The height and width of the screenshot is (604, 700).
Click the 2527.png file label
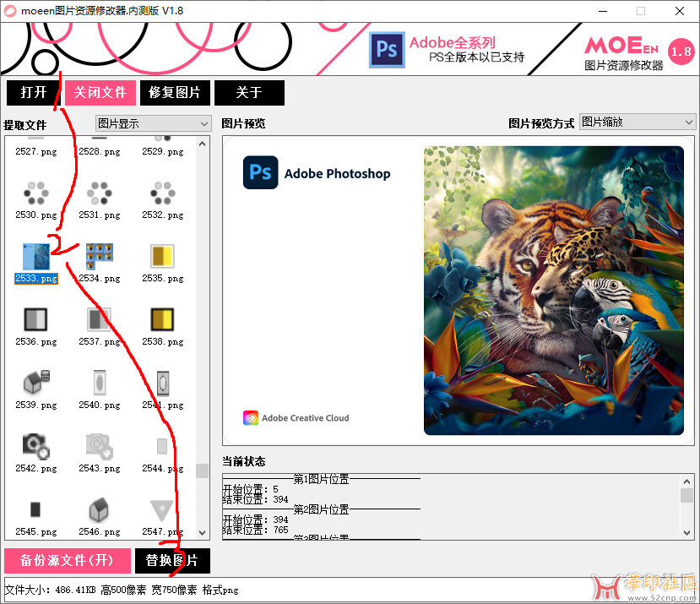tap(36, 151)
